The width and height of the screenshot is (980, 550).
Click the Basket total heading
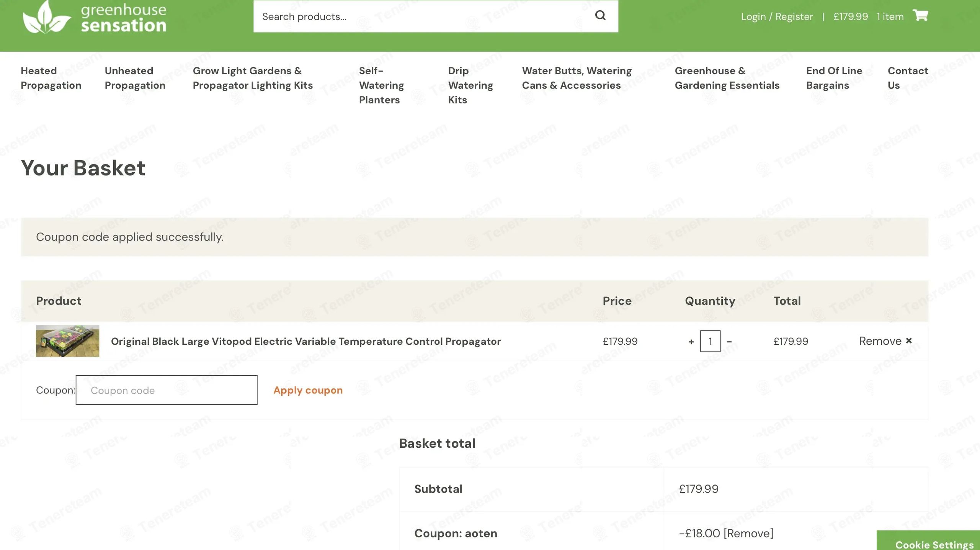click(x=437, y=443)
